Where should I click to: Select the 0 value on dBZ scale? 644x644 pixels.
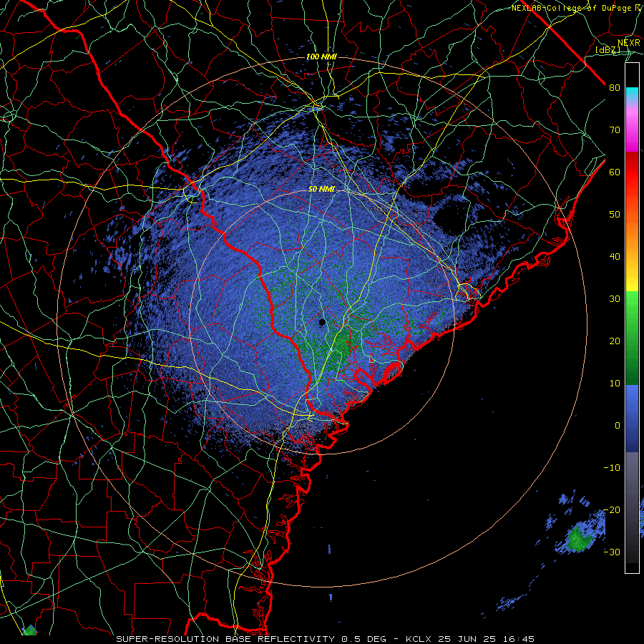618,426
